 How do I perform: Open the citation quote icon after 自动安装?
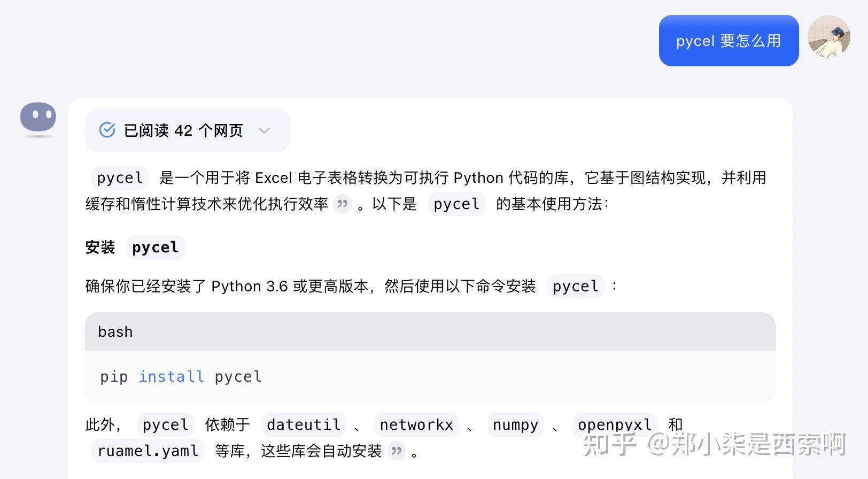396,452
